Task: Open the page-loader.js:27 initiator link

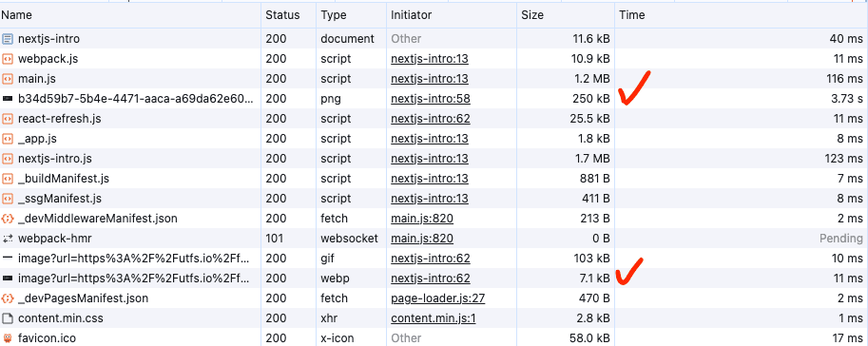Action: [438, 298]
